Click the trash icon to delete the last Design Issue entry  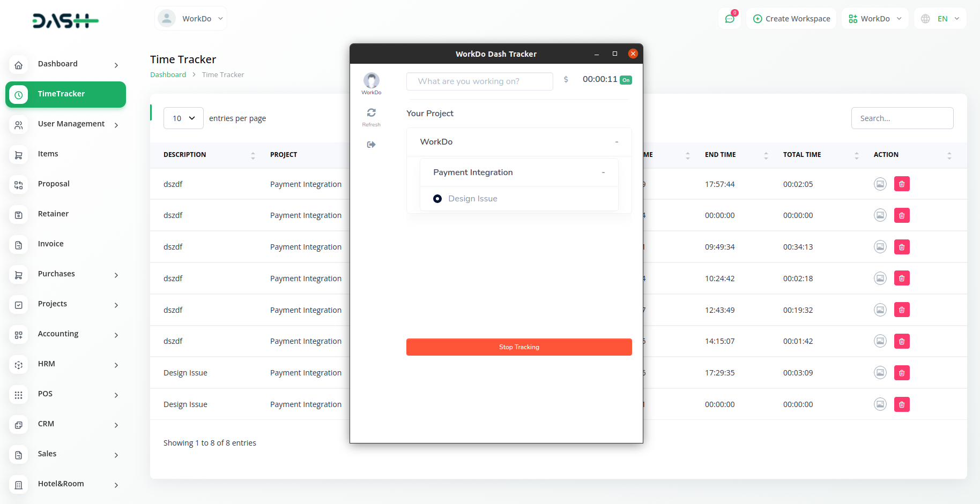902,404
